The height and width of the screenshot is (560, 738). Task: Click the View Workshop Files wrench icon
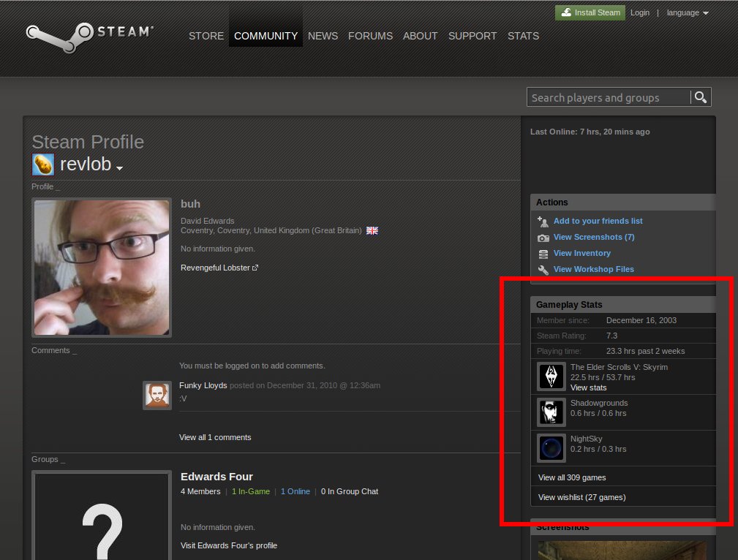click(543, 270)
